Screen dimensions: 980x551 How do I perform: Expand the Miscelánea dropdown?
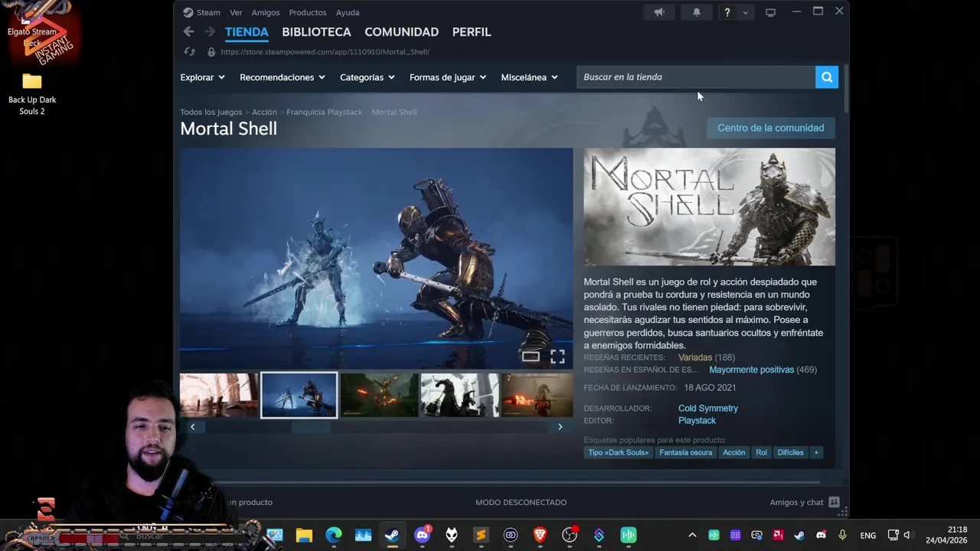[530, 77]
